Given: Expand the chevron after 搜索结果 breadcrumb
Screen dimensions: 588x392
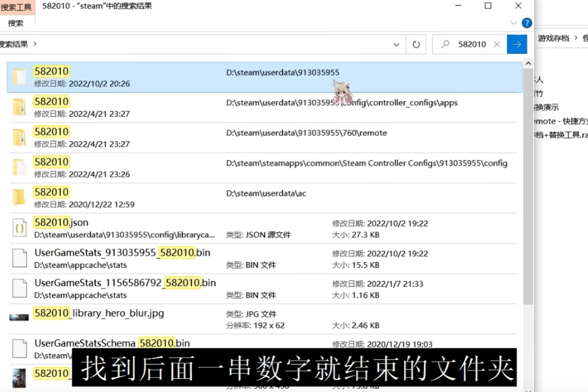Looking at the screenshot, I should (x=35, y=44).
